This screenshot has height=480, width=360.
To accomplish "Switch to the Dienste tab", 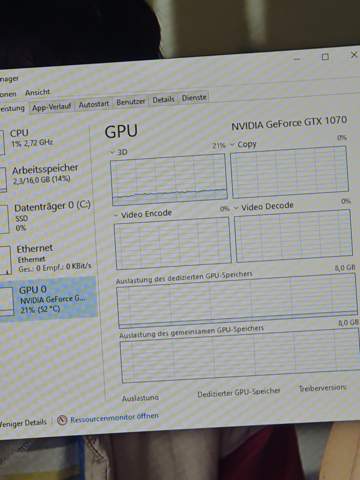I will [x=194, y=98].
